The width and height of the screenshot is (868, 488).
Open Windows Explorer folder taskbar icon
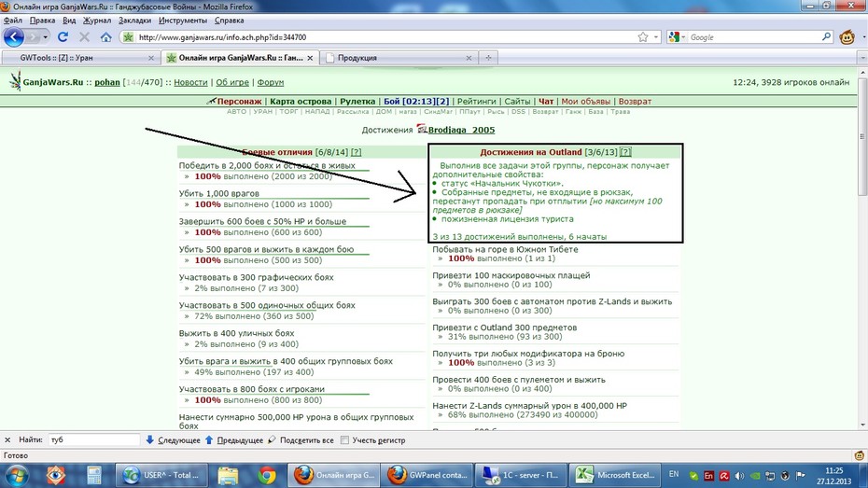228,475
